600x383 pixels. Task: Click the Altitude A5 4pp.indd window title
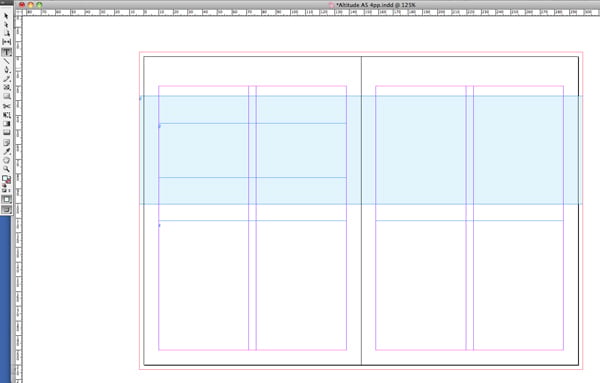tap(375, 5)
